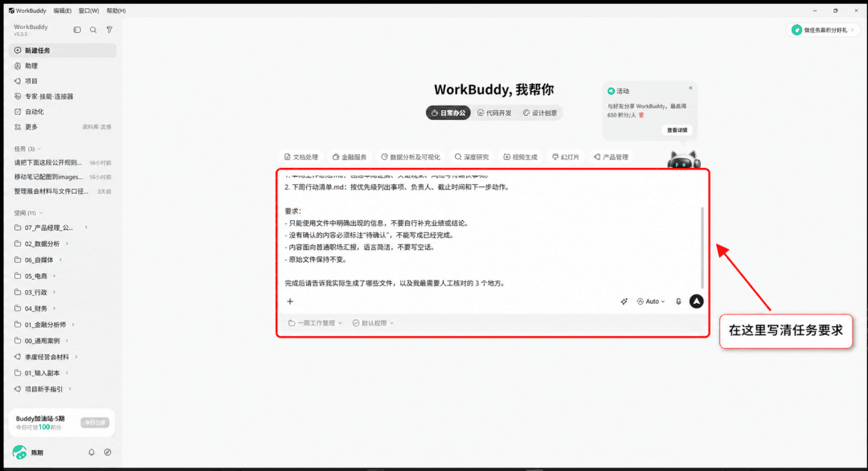Click the robot cat mascot
Viewport: 868px width, 471px height.
tap(684, 160)
